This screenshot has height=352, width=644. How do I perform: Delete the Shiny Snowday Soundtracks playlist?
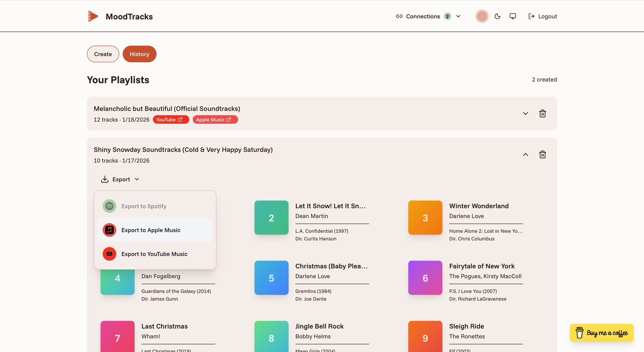542,154
